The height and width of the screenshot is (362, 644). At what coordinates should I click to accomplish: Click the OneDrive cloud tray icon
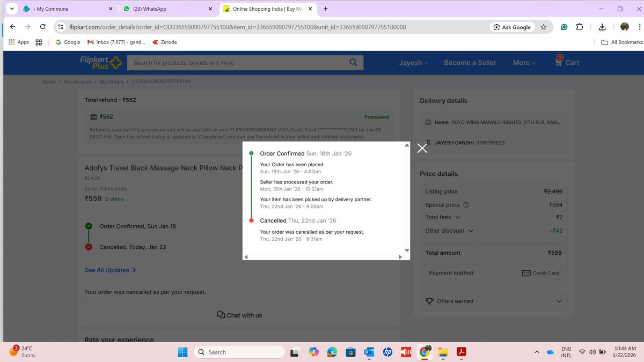point(550,352)
